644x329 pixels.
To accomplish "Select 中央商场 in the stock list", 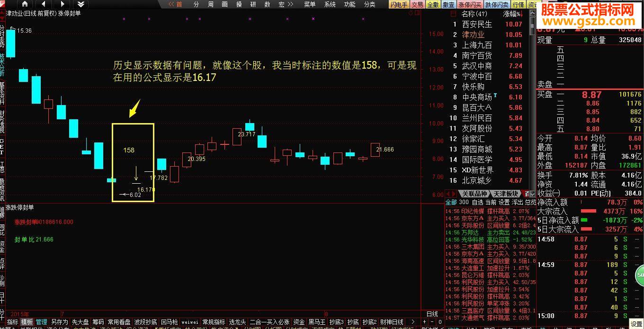I will point(477,97).
